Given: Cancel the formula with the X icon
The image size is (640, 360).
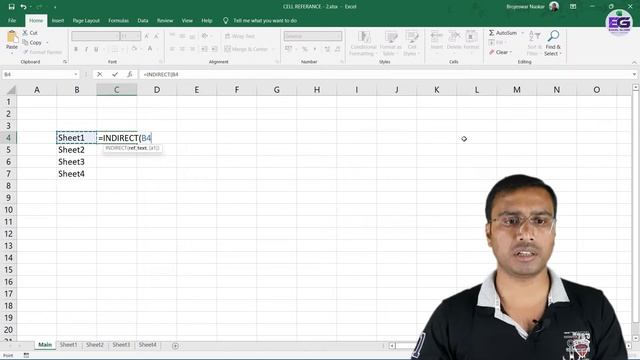Looking at the screenshot, I should [100, 74].
